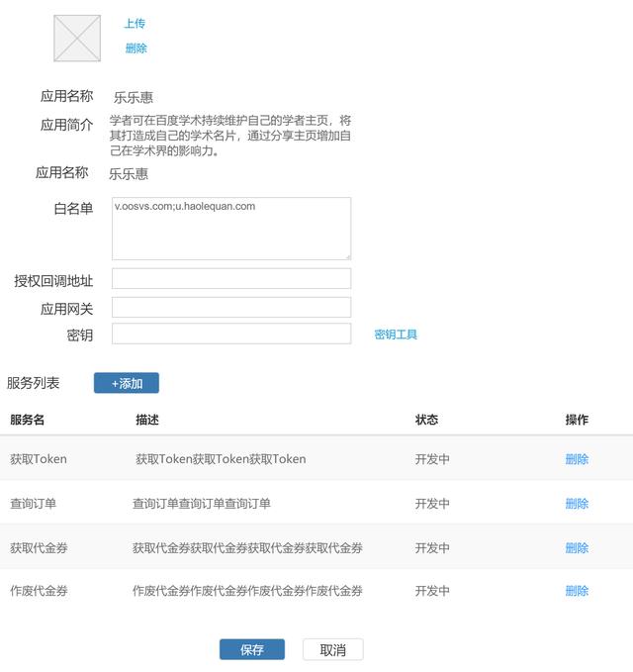
Task: Delete the 获取代金券 service row
Action: coord(577,547)
